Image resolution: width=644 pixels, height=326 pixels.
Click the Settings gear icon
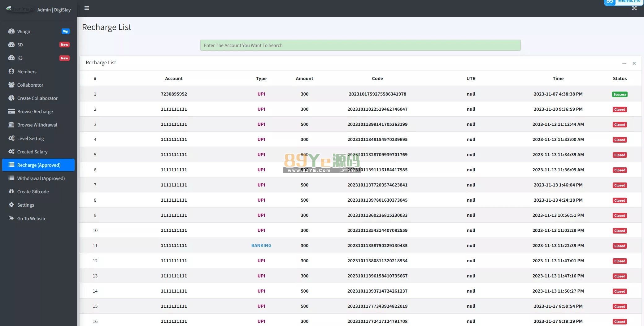pyautogui.click(x=11, y=205)
